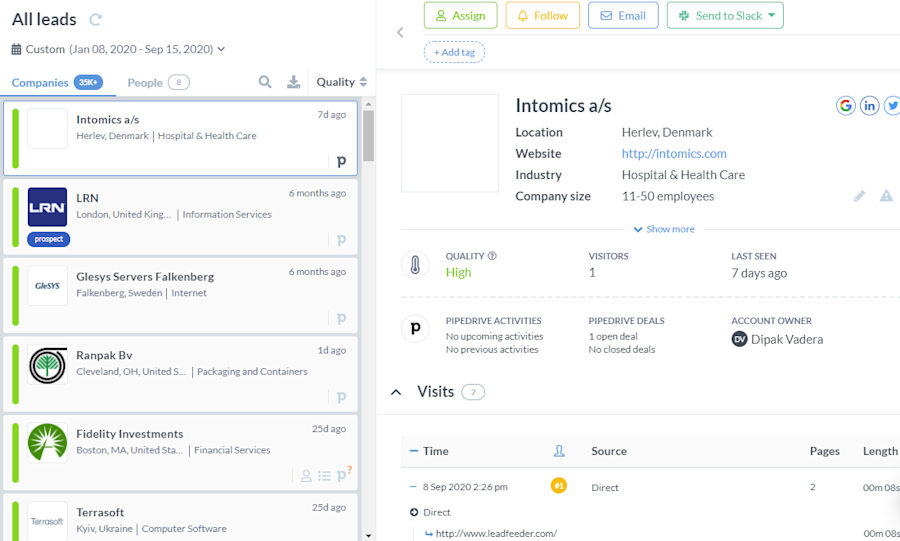Image resolution: width=900 pixels, height=541 pixels.
Task: Collapse the Visits section chevron
Action: [x=396, y=392]
